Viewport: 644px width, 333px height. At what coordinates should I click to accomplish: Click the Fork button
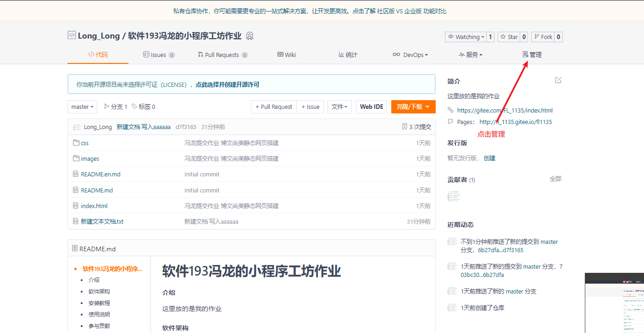(x=543, y=37)
